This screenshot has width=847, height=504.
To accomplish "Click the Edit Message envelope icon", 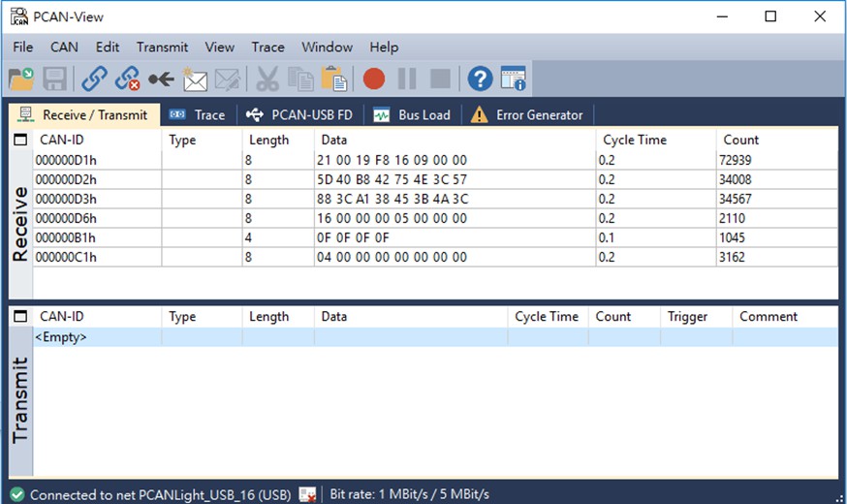I will tap(228, 79).
